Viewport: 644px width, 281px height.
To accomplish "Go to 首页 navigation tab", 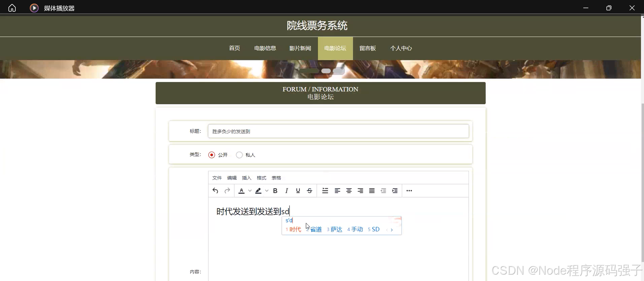I will (234, 48).
